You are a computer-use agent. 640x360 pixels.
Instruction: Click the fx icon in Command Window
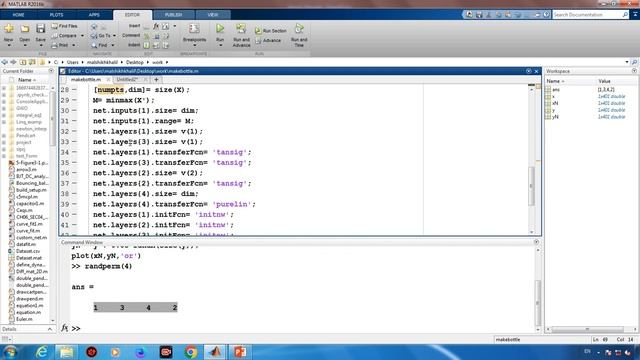coord(64,328)
